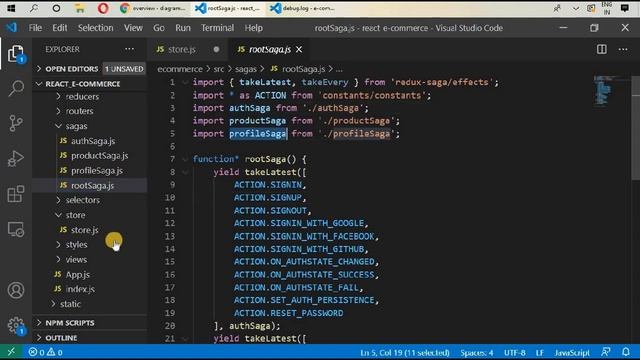Open productSaga.js in the explorer
Image resolution: width=640 pixels, height=360 pixels.
100,156
